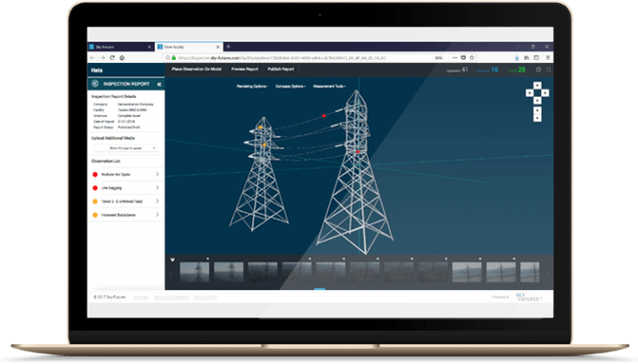The height and width of the screenshot is (364, 638).
Task: Open Privacy Policy footer link
Action: pos(206,298)
